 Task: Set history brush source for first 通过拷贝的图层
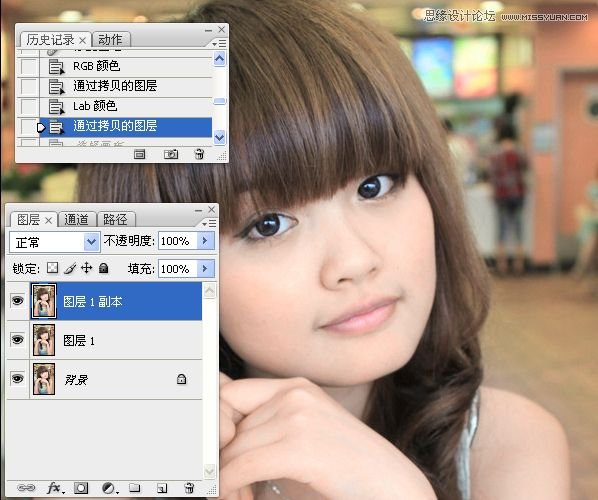29,87
